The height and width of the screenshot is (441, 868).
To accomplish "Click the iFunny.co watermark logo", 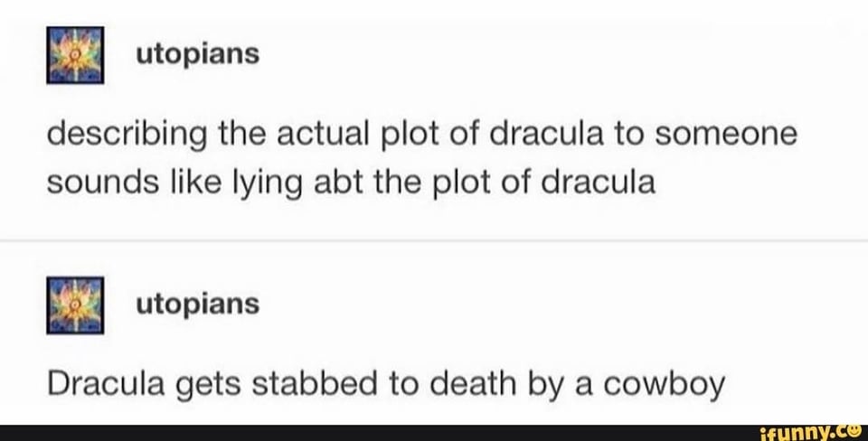I will [x=808, y=432].
